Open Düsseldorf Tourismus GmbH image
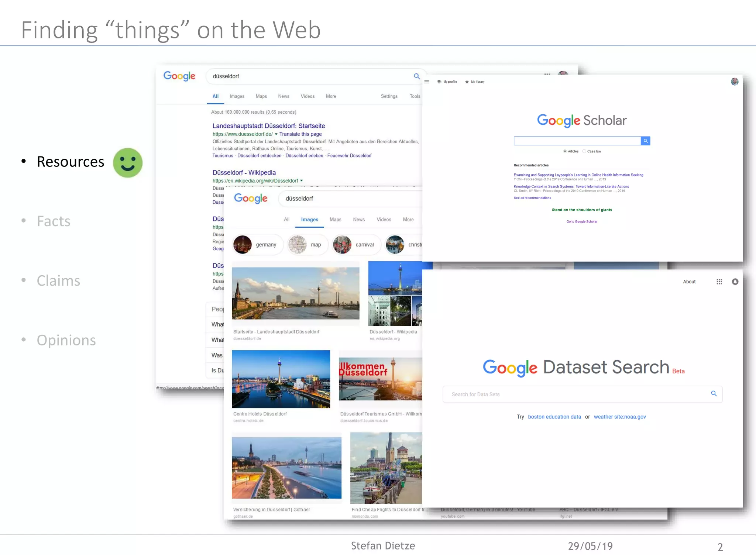The height and width of the screenshot is (555, 756). tap(381, 379)
